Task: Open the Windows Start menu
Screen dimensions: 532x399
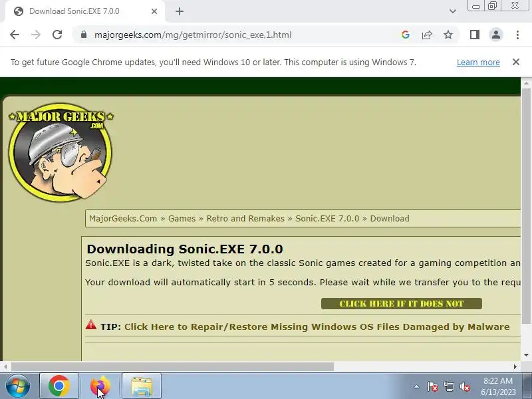Action: (18, 386)
